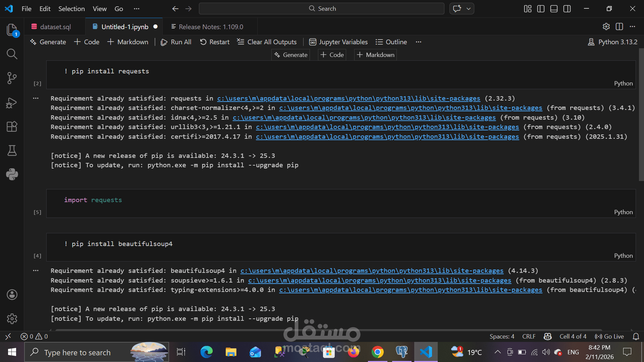Open the Extensions sidebar icon
The width and height of the screenshot is (644, 362).
pyautogui.click(x=12, y=126)
